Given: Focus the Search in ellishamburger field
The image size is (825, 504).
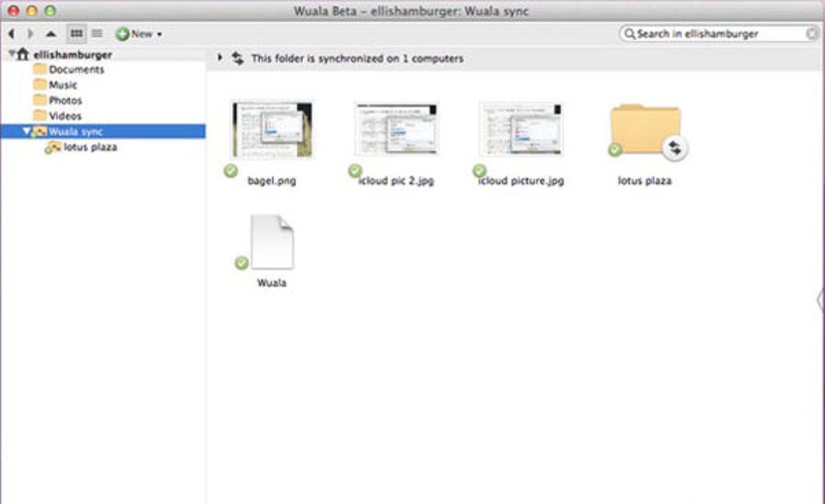Looking at the screenshot, I should [718, 33].
